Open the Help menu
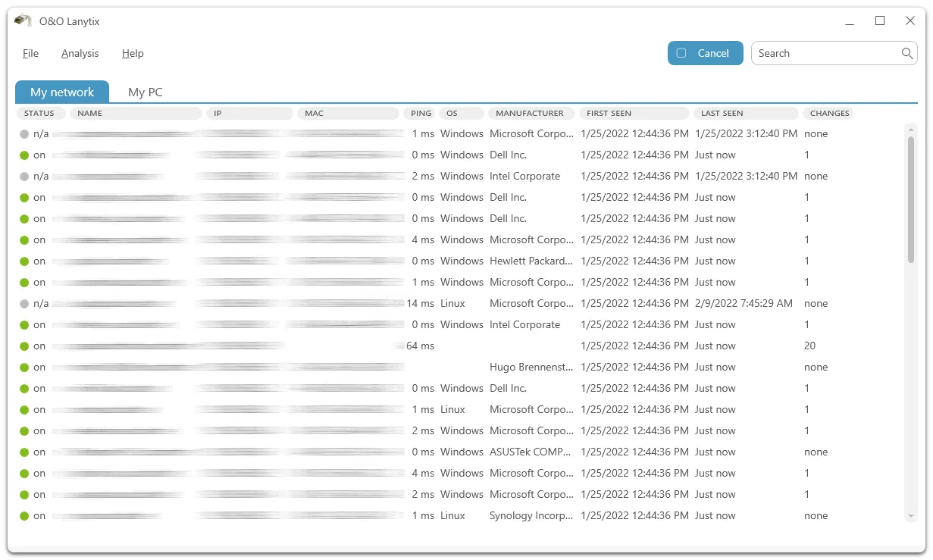The height and width of the screenshot is (560, 933). [133, 53]
